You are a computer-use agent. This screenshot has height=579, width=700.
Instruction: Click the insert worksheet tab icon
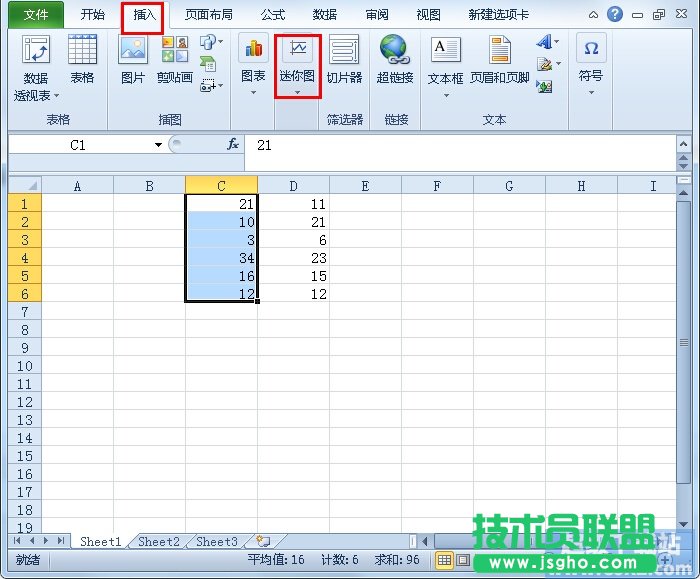263,541
